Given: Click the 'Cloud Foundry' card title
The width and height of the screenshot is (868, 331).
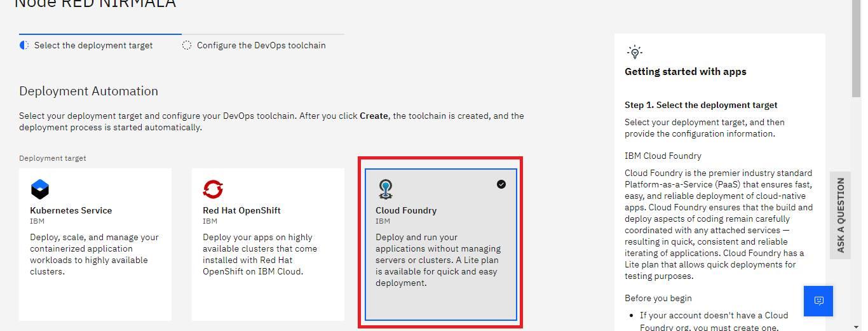Looking at the screenshot, I should click(406, 210).
